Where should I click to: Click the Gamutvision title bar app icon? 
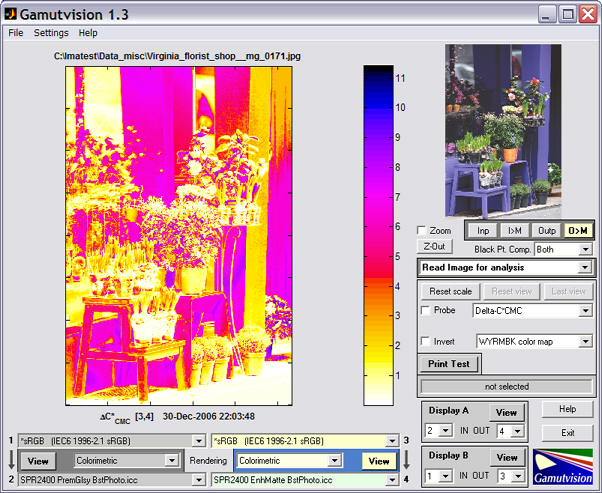[10, 14]
